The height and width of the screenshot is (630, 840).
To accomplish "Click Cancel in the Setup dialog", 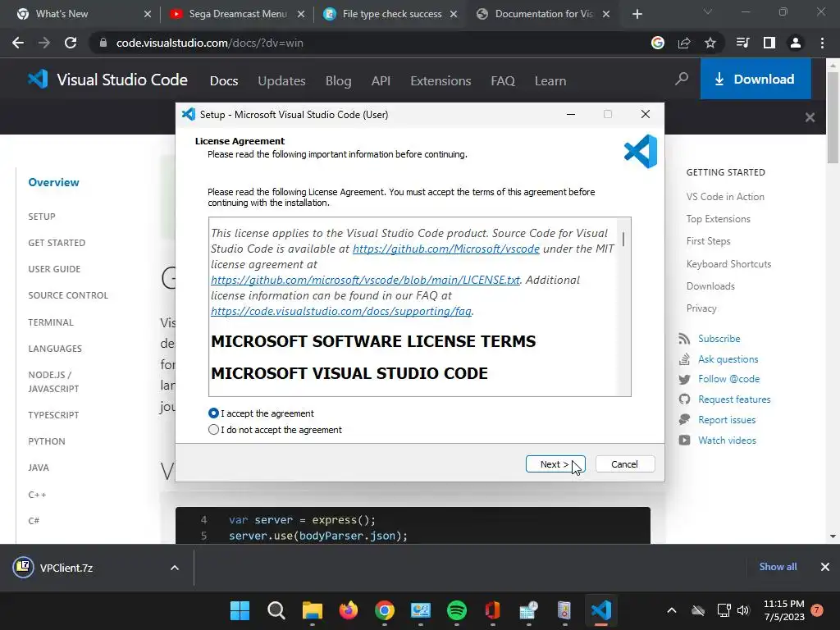I will (x=624, y=464).
